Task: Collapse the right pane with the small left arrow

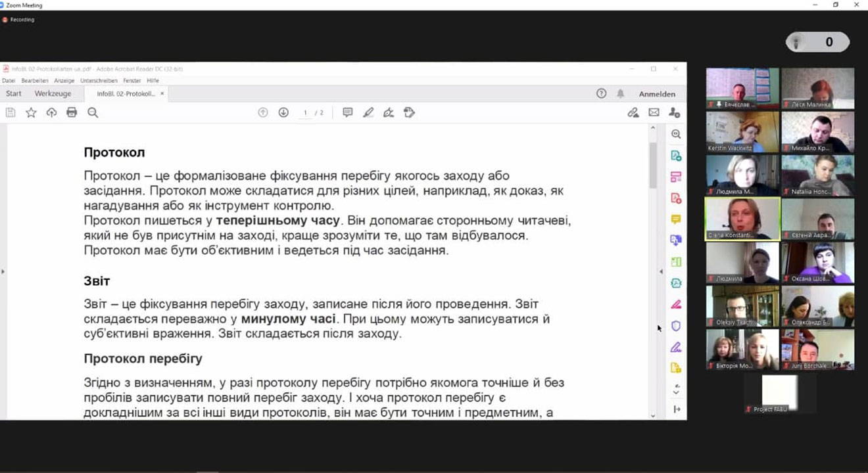Action: click(x=661, y=271)
